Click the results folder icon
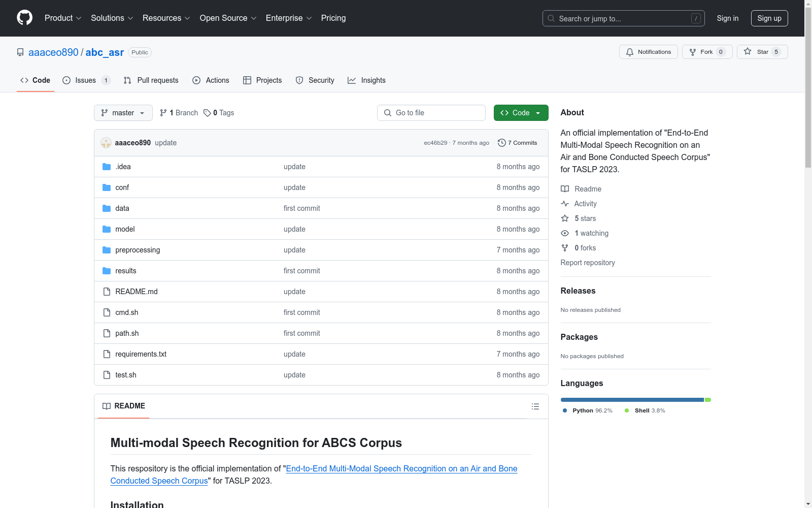Screen dimensions: 812x508 [x=107, y=271]
